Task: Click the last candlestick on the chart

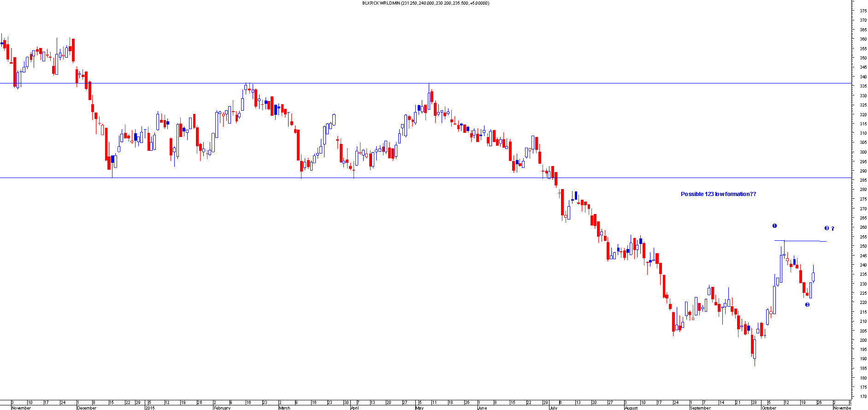Action: tap(814, 277)
